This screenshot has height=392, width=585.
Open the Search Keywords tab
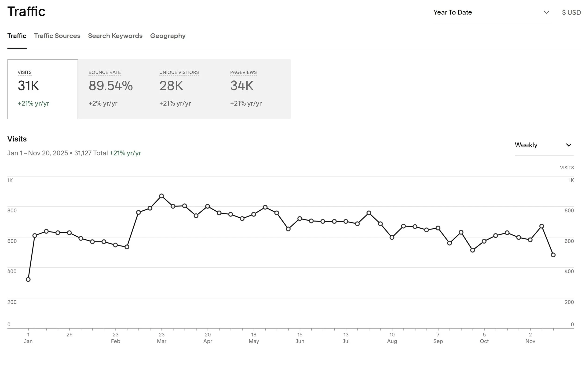coord(115,36)
